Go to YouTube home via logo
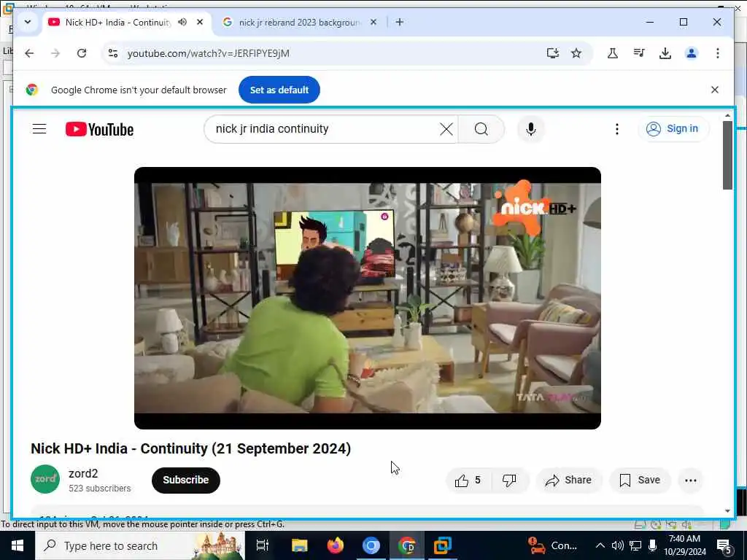 tap(99, 129)
